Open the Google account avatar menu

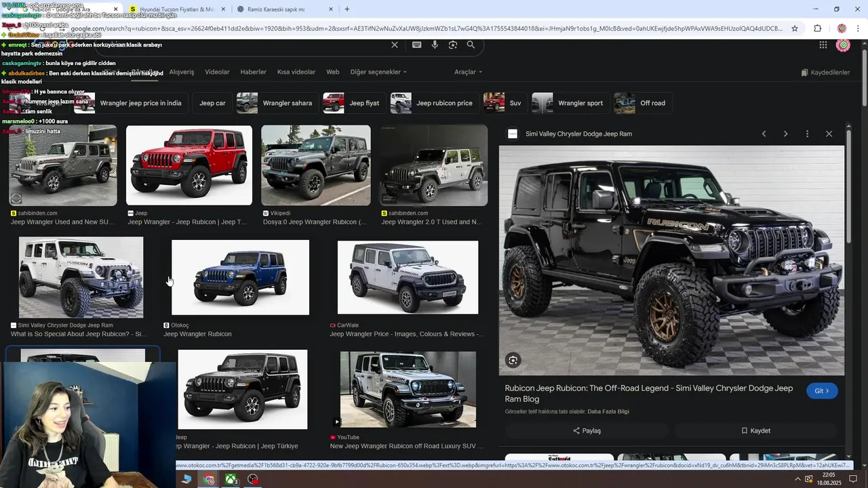pyautogui.click(x=844, y=45)
